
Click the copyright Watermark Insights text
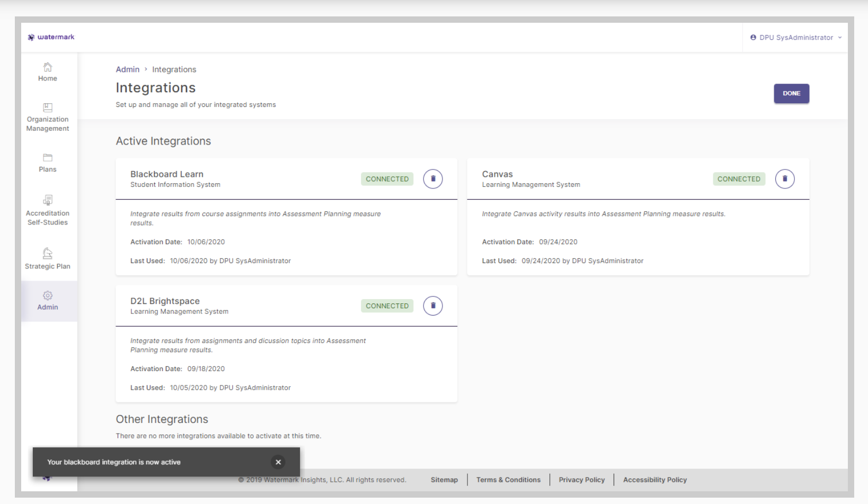(322, 480)
